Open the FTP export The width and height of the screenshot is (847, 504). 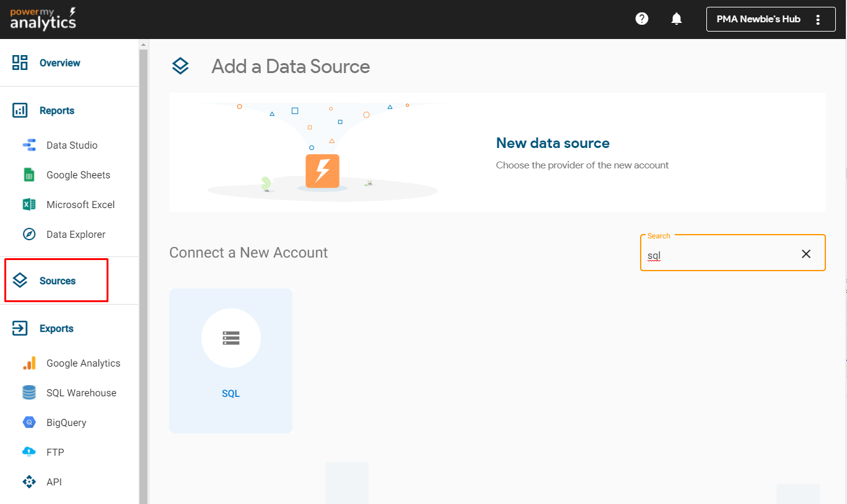(x=55, y=453)
